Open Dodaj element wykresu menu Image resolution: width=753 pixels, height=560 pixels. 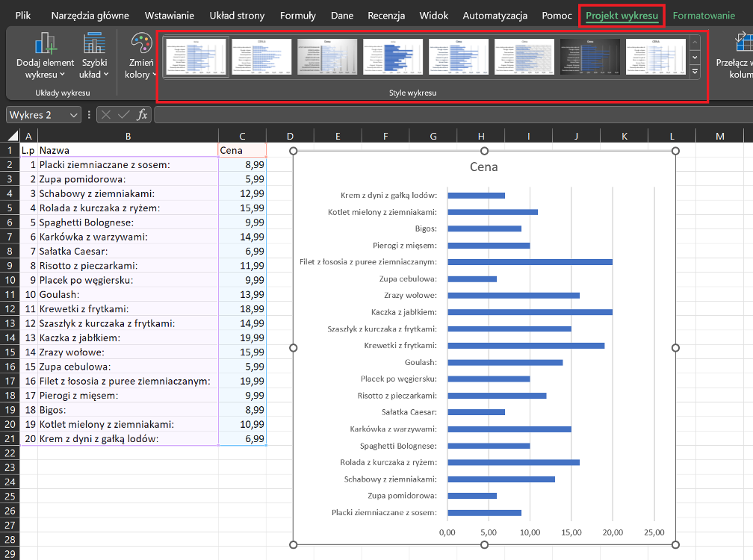click(46, 57)
